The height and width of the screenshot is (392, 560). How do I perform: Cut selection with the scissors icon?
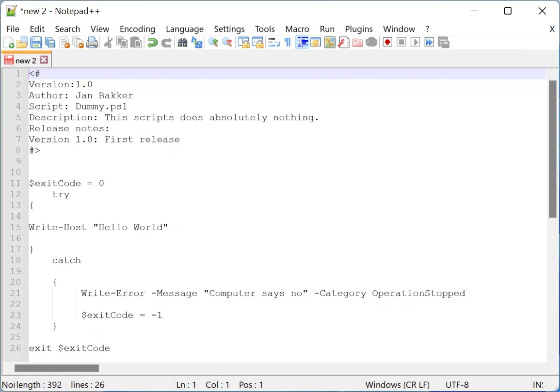(108, 43)
